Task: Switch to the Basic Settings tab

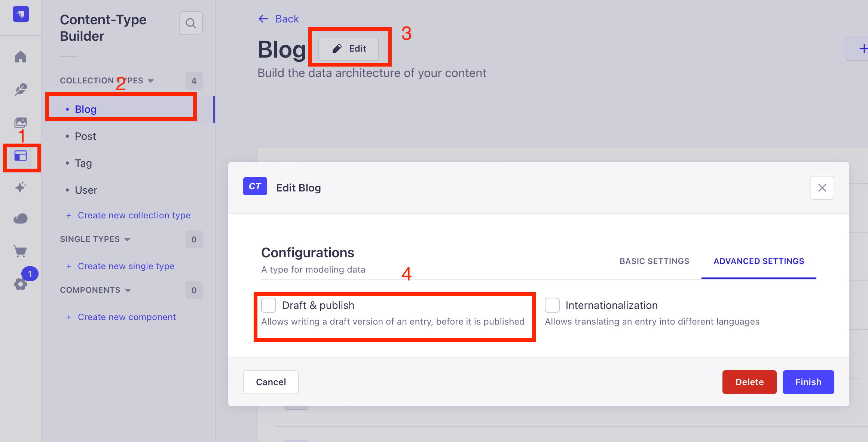Action: click(654, 261)
